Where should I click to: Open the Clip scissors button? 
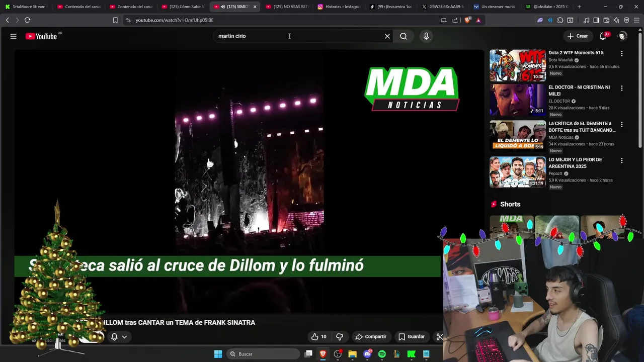coord(439,337)
